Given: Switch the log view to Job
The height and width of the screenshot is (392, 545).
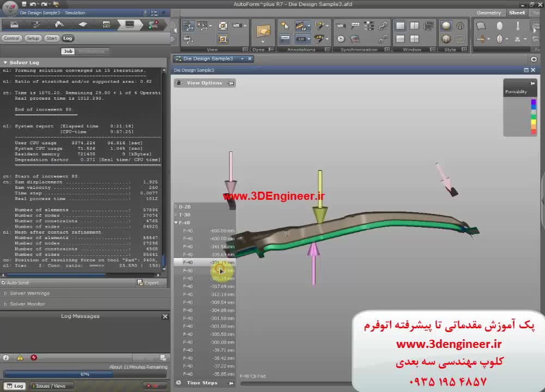Looking at the screenshot, I should (x=68, y=51).
